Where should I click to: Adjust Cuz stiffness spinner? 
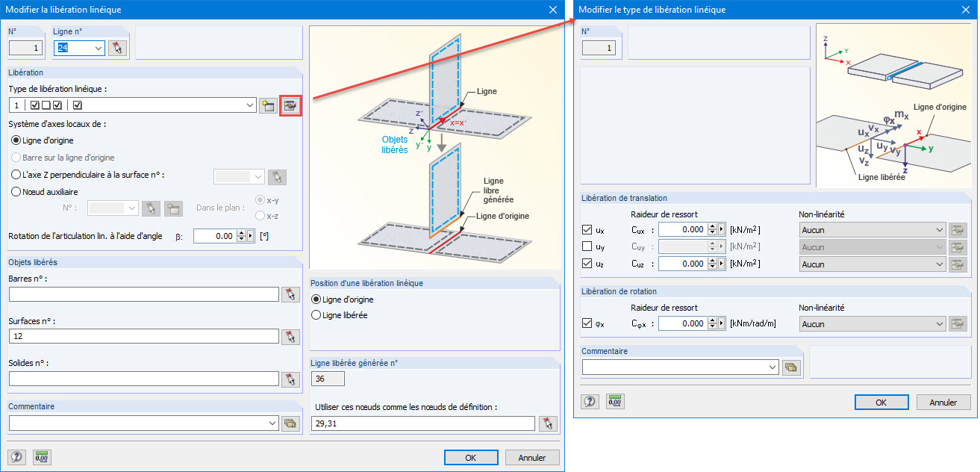(712, 264)
